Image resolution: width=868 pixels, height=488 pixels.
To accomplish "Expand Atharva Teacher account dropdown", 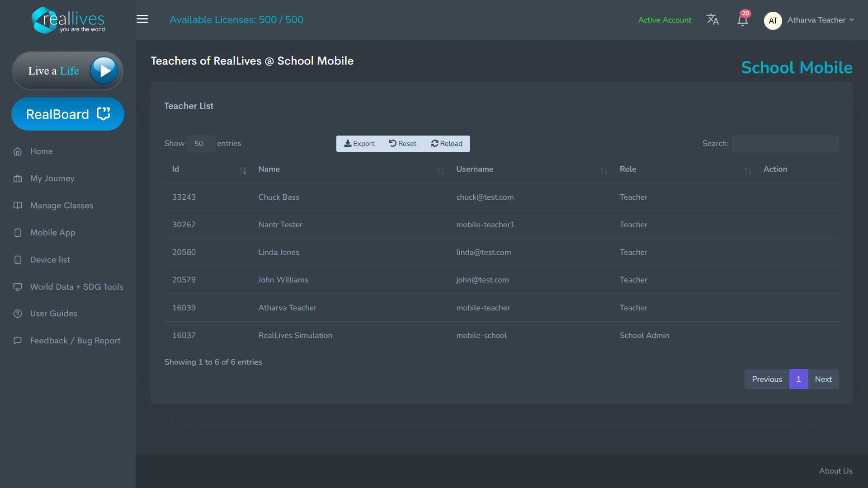I will click(x=821, y=20).
